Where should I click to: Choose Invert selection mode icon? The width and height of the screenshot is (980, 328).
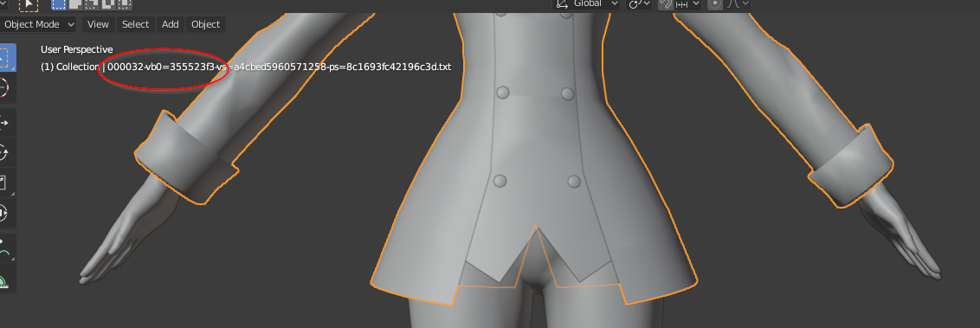pyautogui.click(x=107, y=4)
